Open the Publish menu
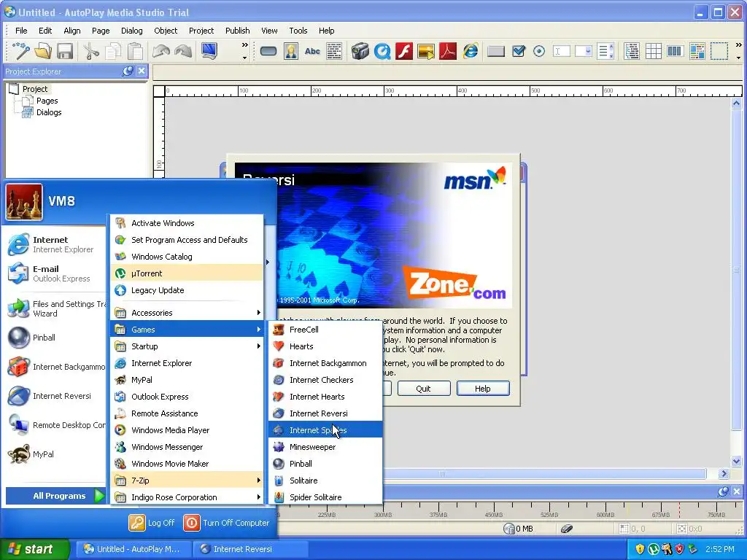 (x=237, y=31)
